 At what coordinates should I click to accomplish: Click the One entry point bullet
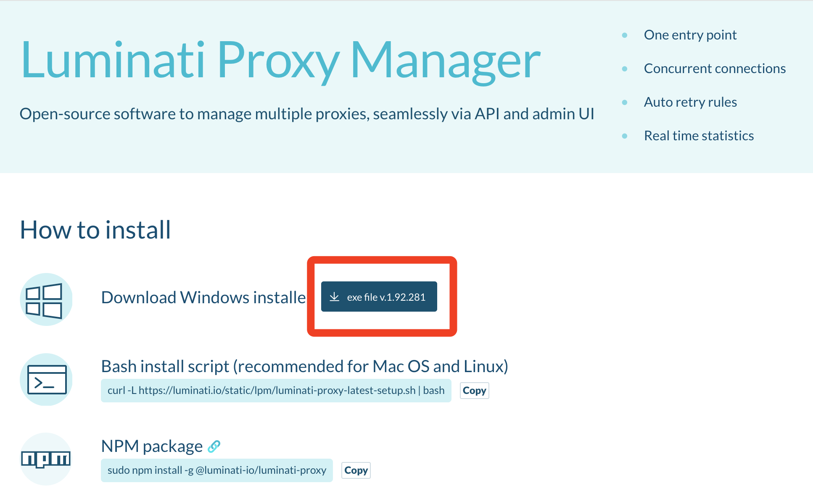(x=690, y=35)
